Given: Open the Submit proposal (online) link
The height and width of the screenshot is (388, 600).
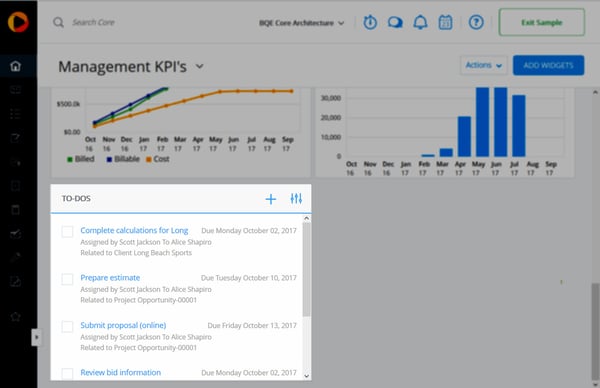Looking at the screenshot, I should tap(123, 325).
